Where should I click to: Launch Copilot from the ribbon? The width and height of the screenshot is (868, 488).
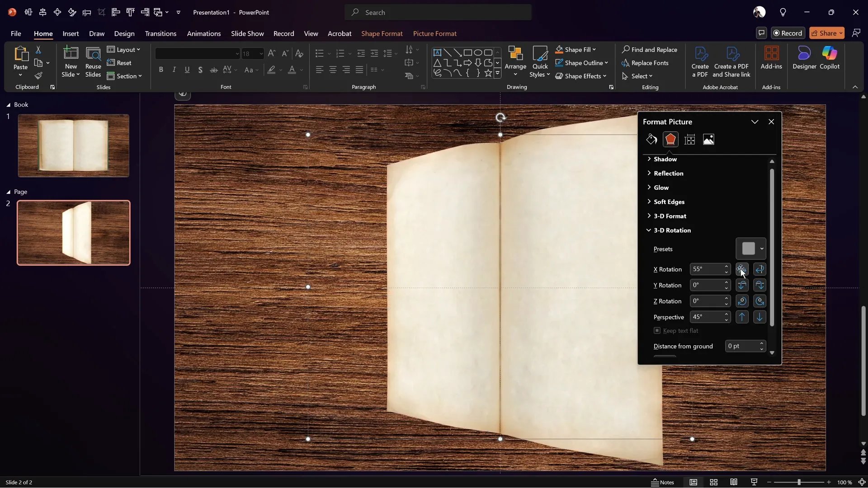click(x=830, y=58)
